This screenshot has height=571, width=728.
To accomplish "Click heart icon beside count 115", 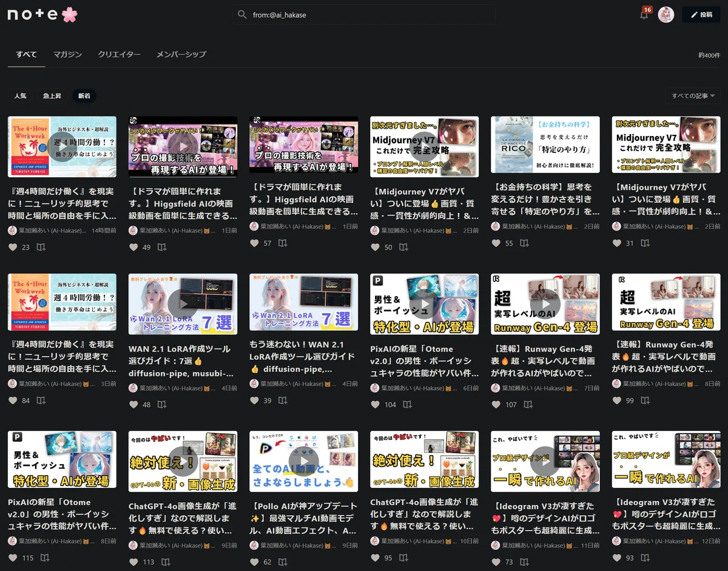I will (x=13, y=557).
